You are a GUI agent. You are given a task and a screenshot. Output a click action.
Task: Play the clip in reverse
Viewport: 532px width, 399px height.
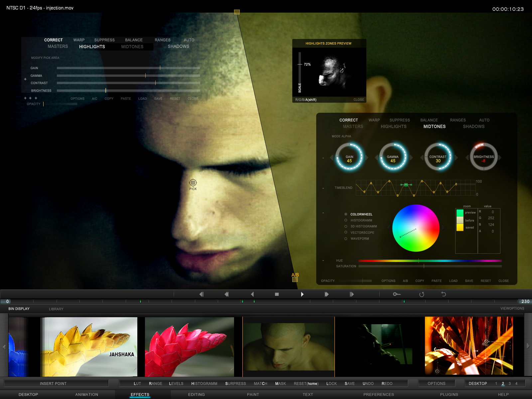[x=252, y=294]
